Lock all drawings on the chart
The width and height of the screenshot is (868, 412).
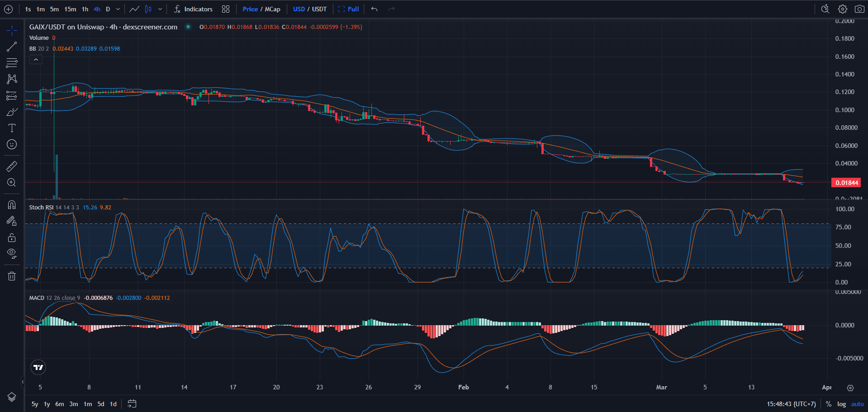tap(12, 237)
